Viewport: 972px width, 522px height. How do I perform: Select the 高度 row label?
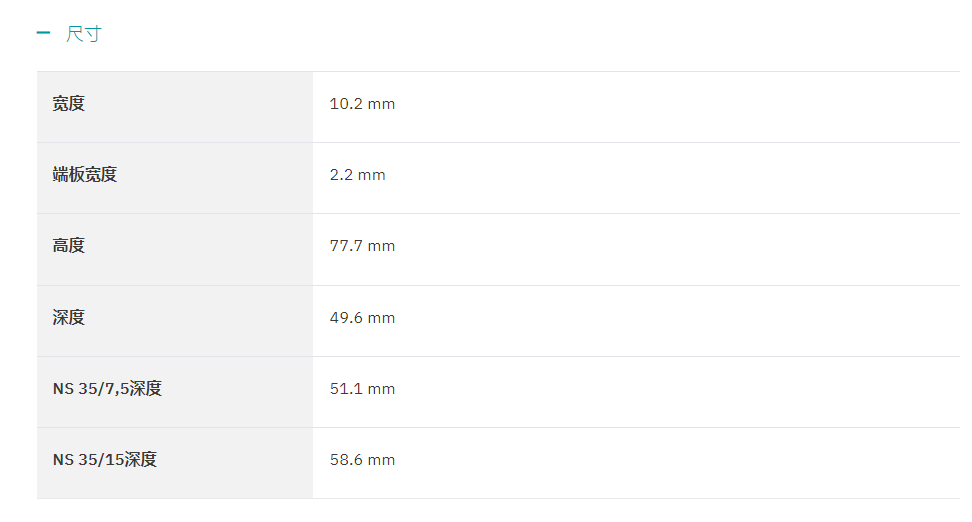tap(68, 246)
